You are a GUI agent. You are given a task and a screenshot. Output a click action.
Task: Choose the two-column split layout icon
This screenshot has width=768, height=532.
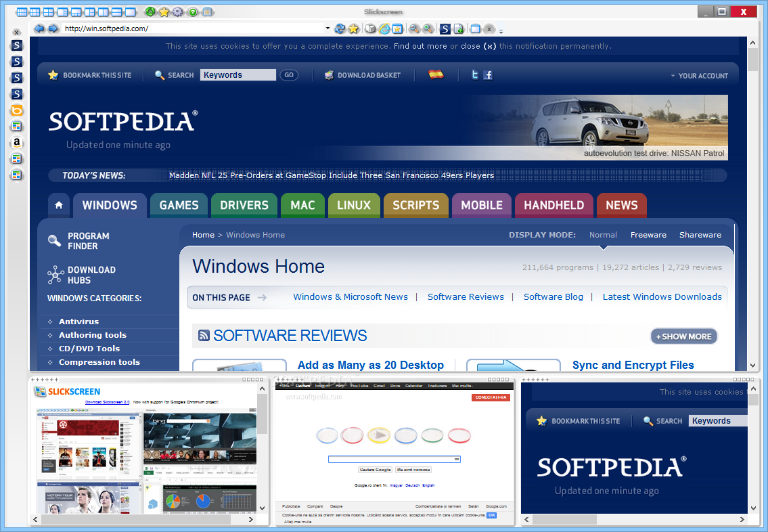point(104,12)
